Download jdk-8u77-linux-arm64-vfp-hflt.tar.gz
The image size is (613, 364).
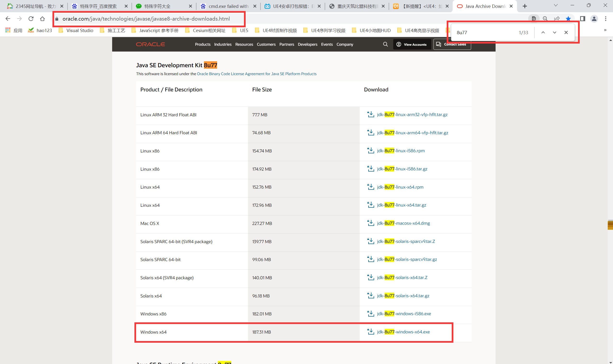[413, 133]
